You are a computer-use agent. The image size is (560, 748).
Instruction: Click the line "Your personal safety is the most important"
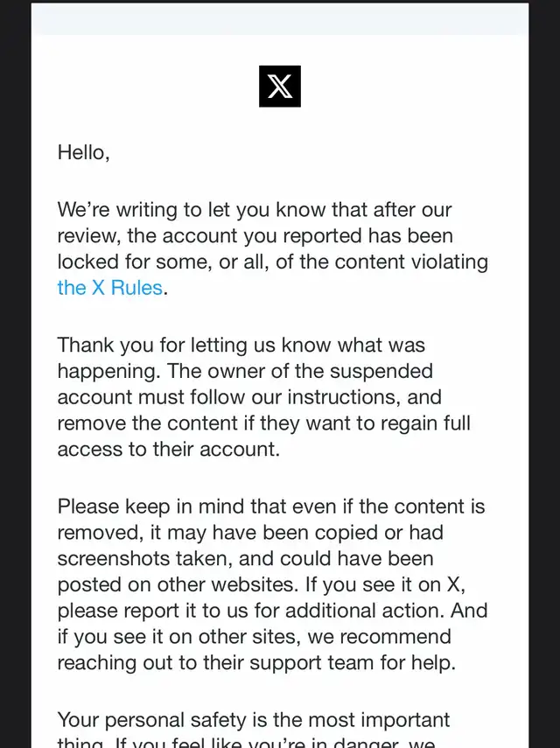point(253,720)
